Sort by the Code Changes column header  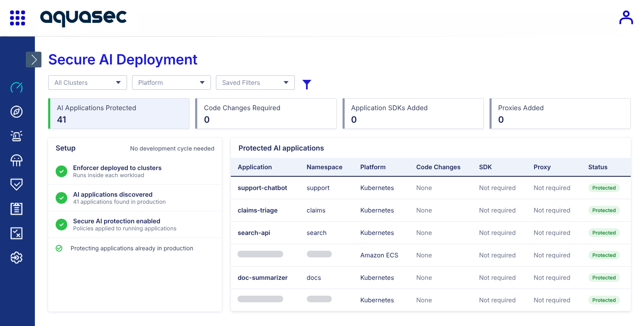pyautogui.click(x=438, y=167)
